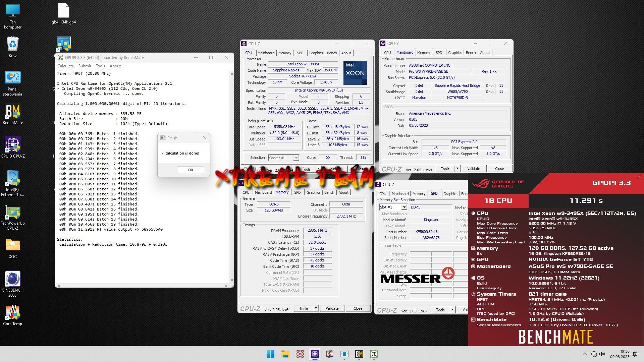This screenshot has height=362, width=644.
Task: Open the Submit menu in GPUPI
Action: pos(85,66)
